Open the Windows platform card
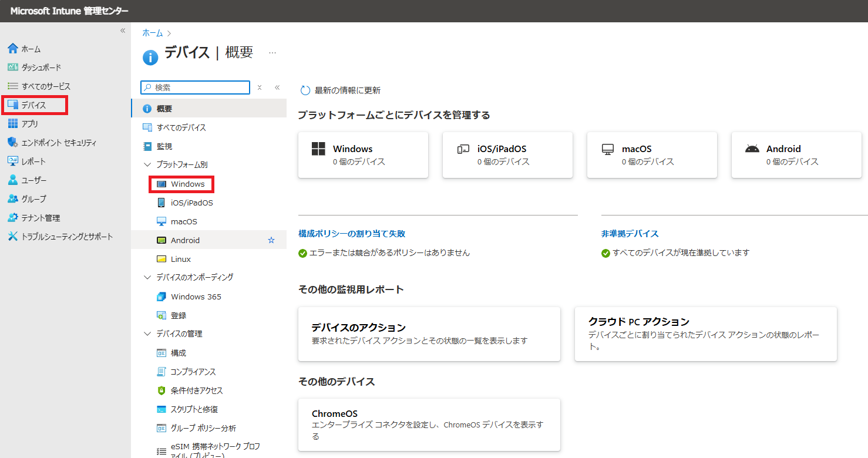 (364, 155)
